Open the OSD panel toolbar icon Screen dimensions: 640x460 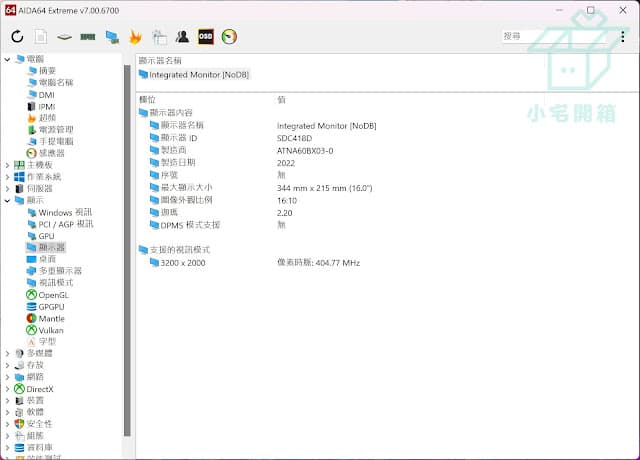(x=206, y=37)
